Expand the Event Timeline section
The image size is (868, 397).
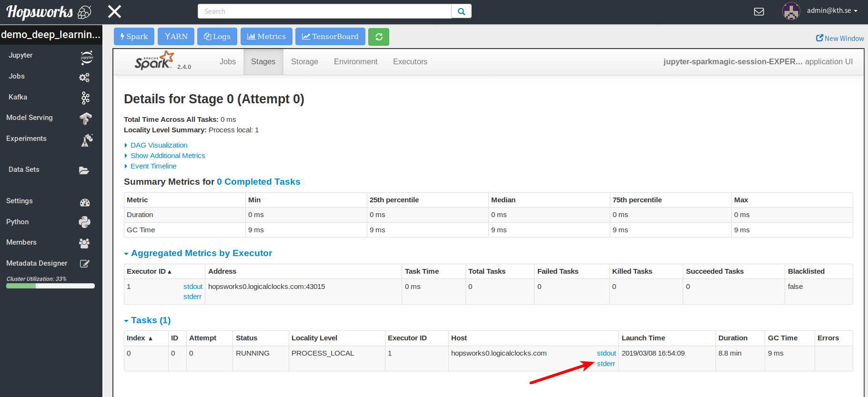(x=153, y=166)
